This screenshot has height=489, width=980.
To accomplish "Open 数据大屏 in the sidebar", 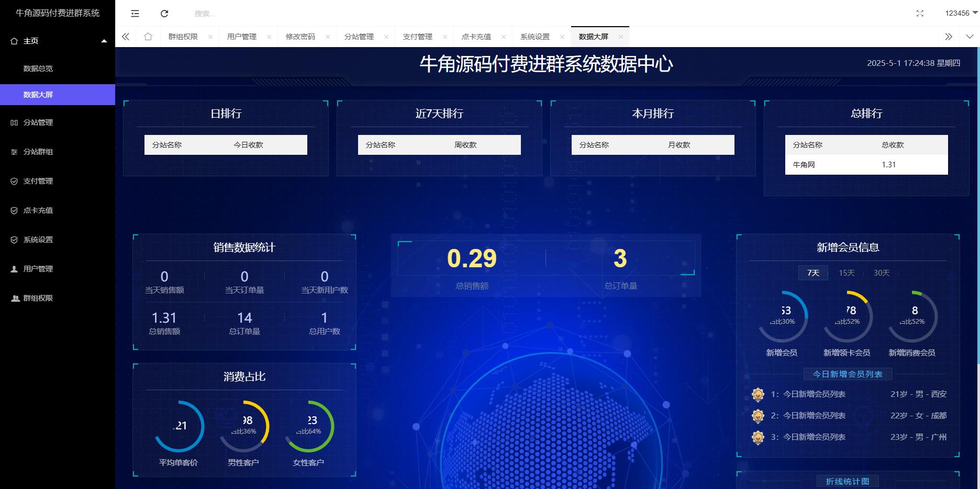I will [58, 95].
